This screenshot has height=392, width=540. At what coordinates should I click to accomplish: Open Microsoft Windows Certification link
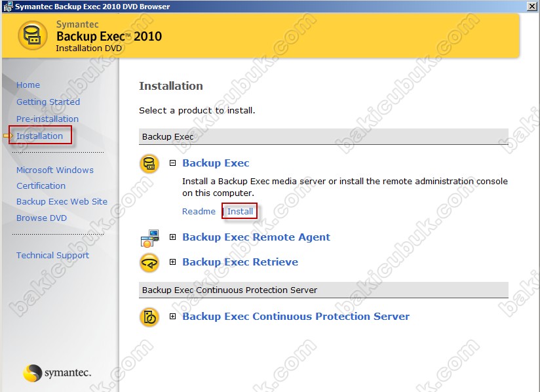pyautogui.click(x=55, y=178)
